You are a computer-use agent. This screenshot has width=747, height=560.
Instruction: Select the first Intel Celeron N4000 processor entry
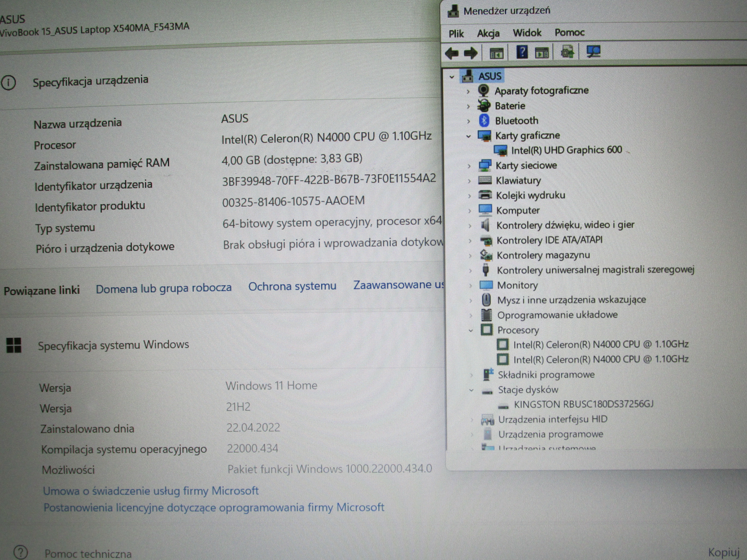pos(601,344)
